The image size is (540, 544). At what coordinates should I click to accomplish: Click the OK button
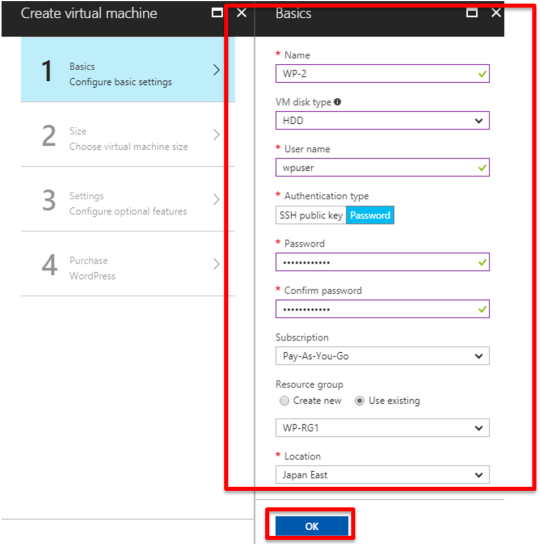point(312,526)
